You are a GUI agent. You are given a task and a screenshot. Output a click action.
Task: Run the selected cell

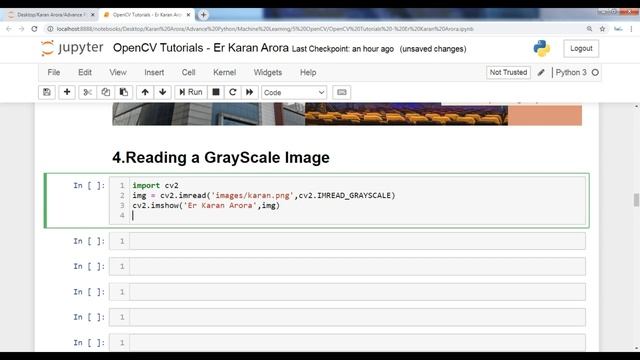click(191, 92)
